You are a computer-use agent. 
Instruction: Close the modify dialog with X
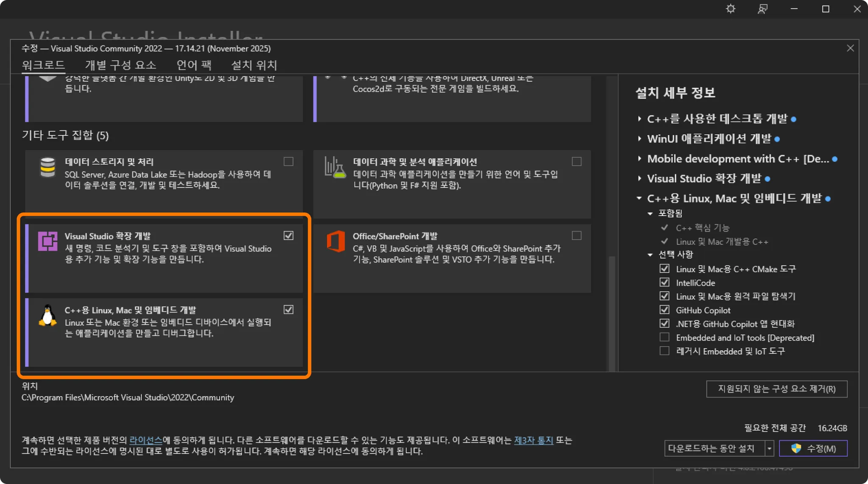coord(850,48)
